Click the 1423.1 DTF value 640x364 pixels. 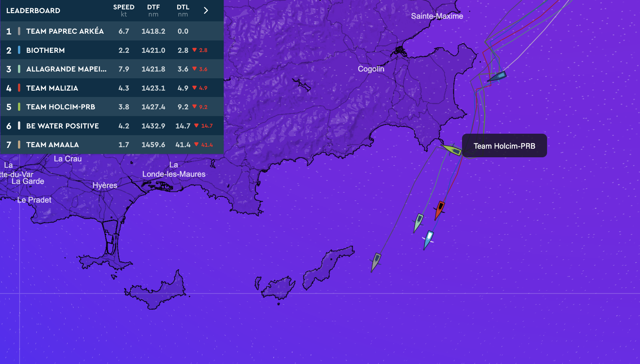153,88
